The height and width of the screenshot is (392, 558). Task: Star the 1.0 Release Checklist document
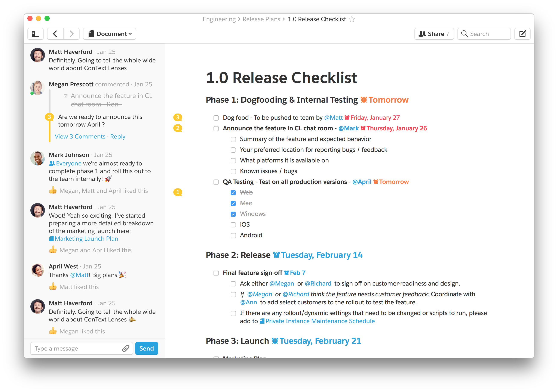(x=352, y=19)
